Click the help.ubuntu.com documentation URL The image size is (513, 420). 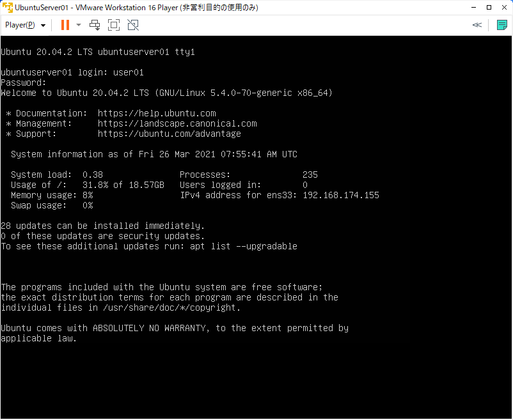[157, 113]
